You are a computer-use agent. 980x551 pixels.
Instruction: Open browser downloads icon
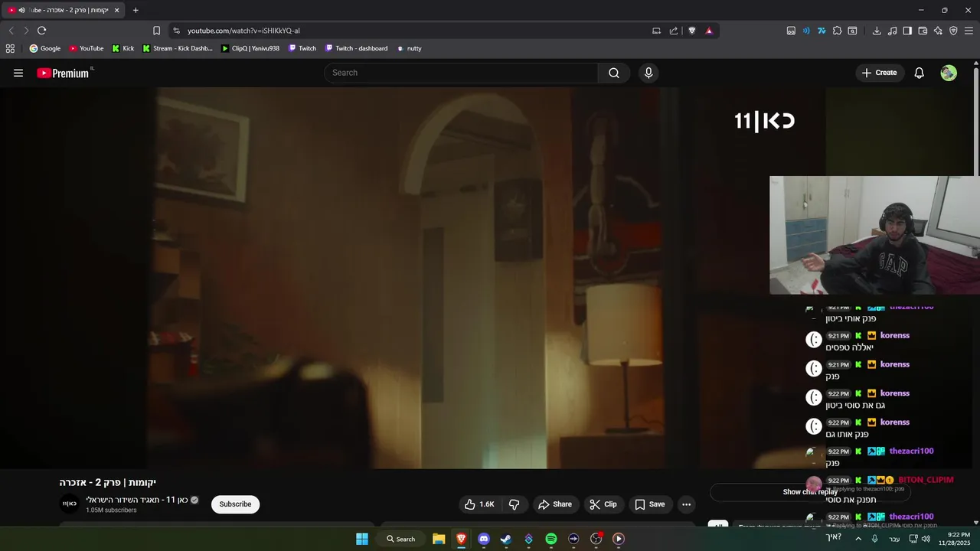tap(877, 31)
